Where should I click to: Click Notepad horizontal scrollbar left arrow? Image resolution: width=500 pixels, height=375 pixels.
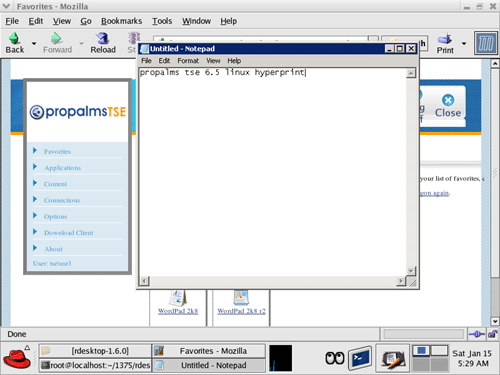click(x=144, y=281)
